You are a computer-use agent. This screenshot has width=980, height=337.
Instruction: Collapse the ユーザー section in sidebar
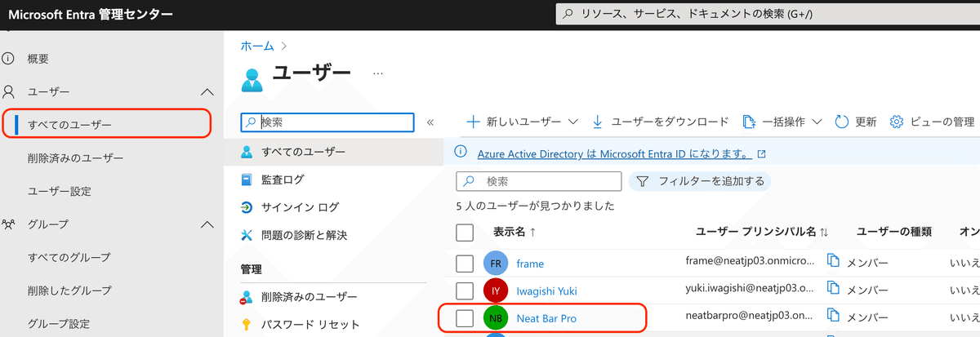coord(207,92)
